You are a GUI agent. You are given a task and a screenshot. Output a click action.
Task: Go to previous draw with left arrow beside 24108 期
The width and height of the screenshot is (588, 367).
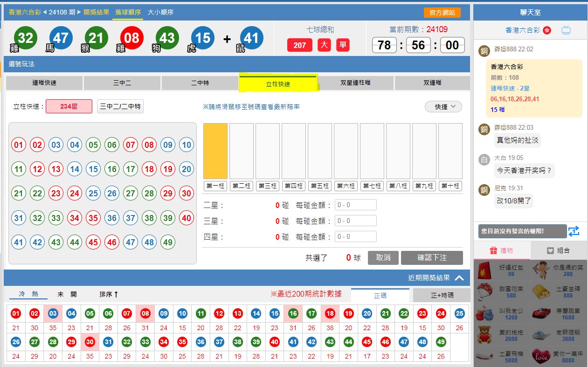point(45,13)
